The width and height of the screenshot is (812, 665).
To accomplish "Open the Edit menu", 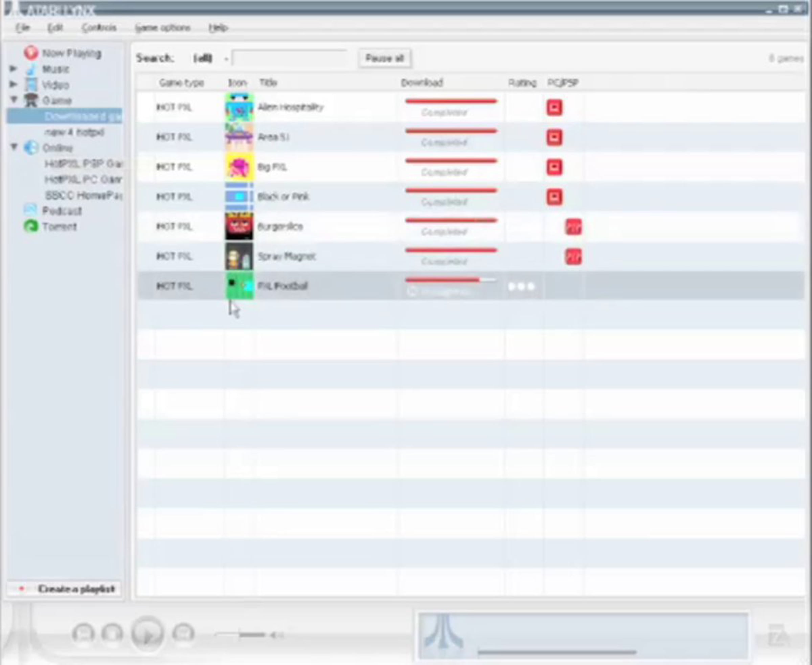I will pos(55,27).
